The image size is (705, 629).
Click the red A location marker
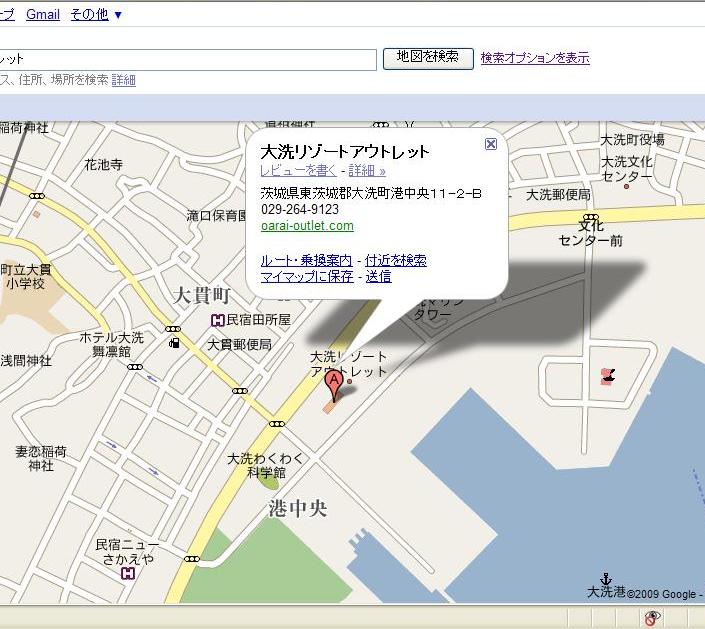(334, 386)
